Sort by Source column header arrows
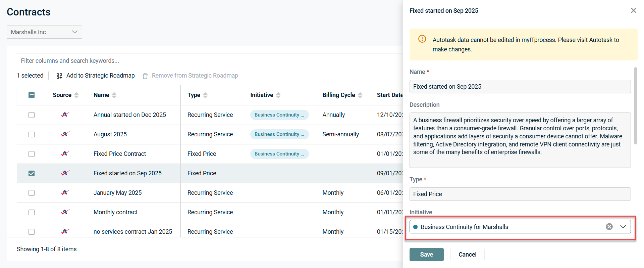Image resolution: width=644 pixels, height=268 pixels. (76, 95)
